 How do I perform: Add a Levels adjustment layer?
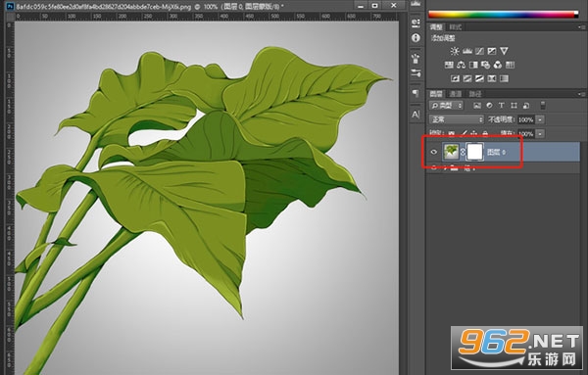tap(467, 51)
